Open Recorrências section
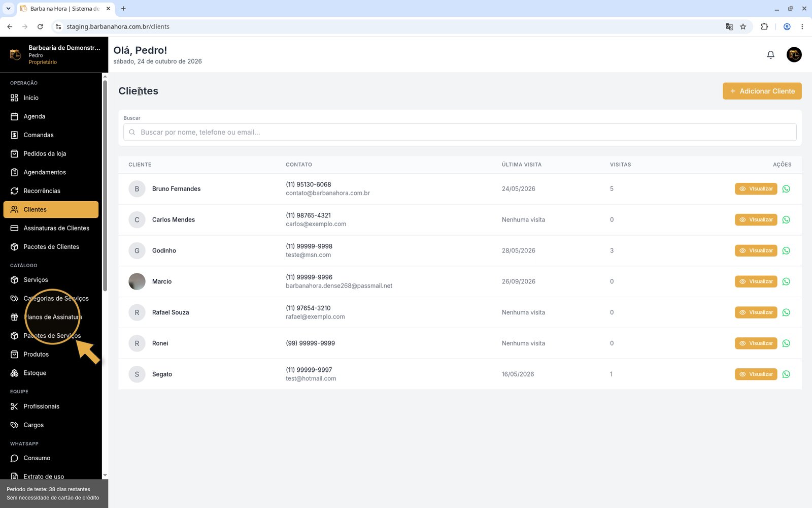 coord(51,191)
